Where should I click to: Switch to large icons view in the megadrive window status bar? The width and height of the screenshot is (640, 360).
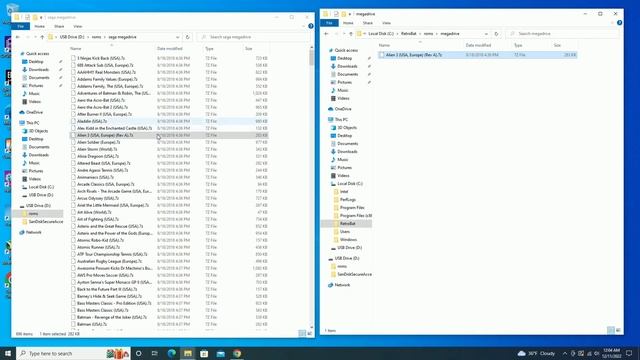pyautogui.click(x=618, y=330)
